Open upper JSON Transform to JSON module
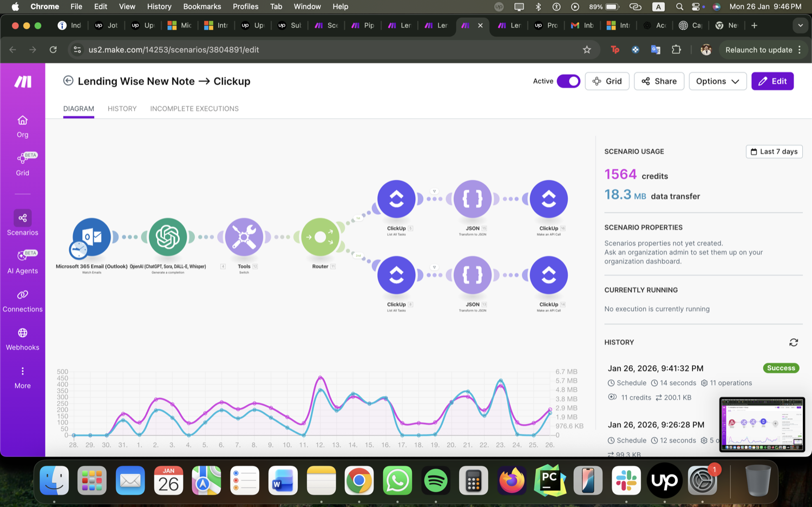The height and width of the screenshot is (507, 812). (473, 199)
